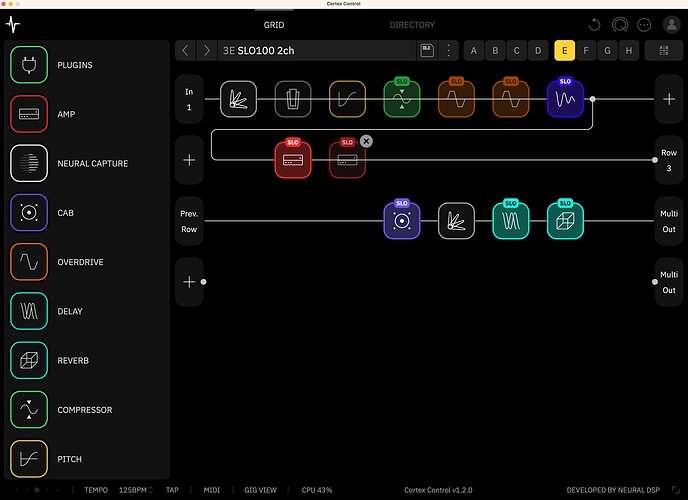Remove the dimmed SLO amp block with X
The image size is (688, 500).
point(366,141)
